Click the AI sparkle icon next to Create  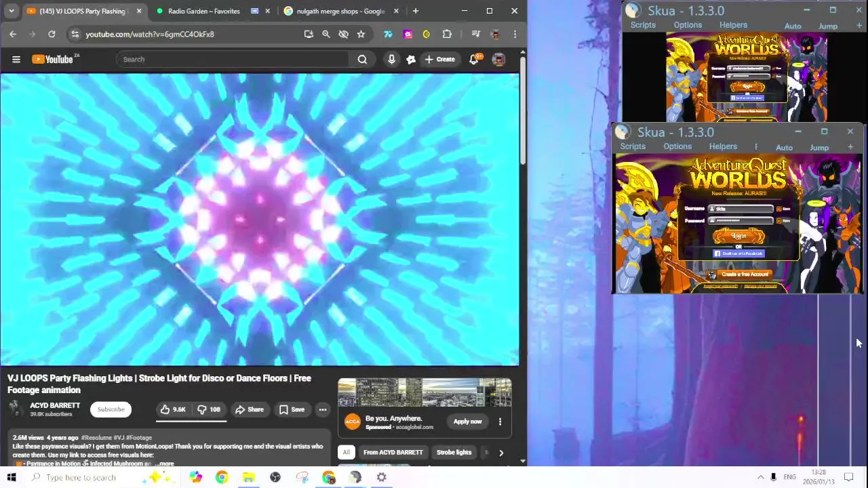coord(411,59)
